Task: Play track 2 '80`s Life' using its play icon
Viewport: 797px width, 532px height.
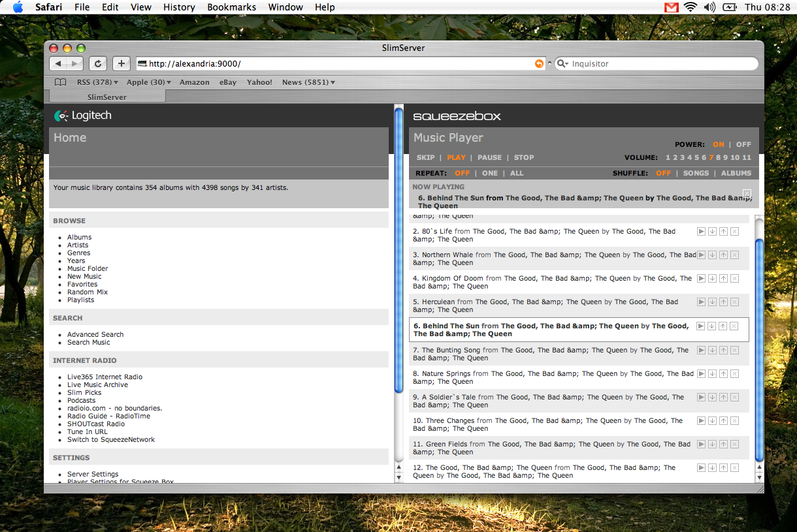Action: tap(701, 232)
